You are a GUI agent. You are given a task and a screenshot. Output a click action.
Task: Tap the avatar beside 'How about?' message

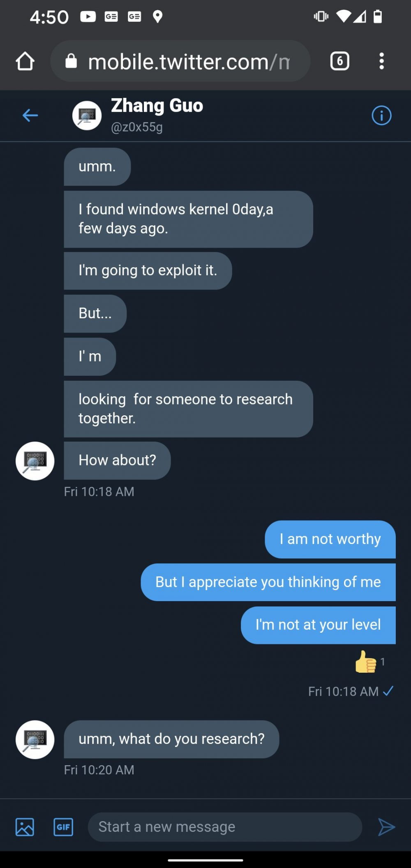[35, 461]
